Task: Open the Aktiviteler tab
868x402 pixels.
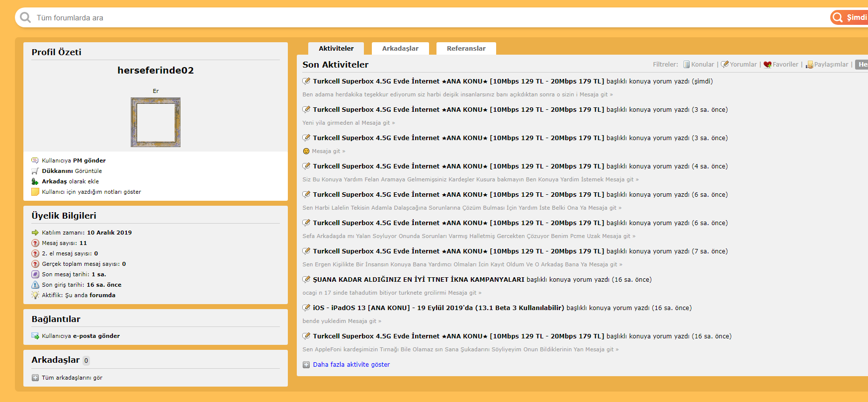Action: pos(336,48)
